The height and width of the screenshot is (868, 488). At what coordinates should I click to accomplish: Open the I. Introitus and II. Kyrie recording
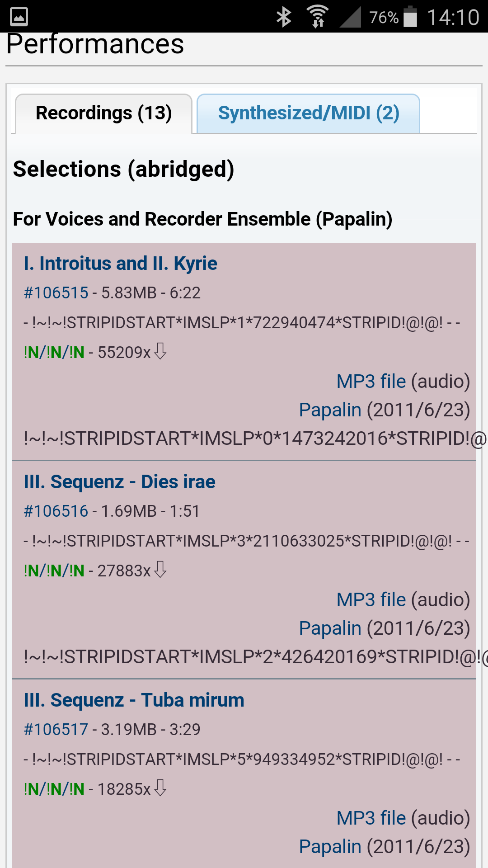click(120, 264)
